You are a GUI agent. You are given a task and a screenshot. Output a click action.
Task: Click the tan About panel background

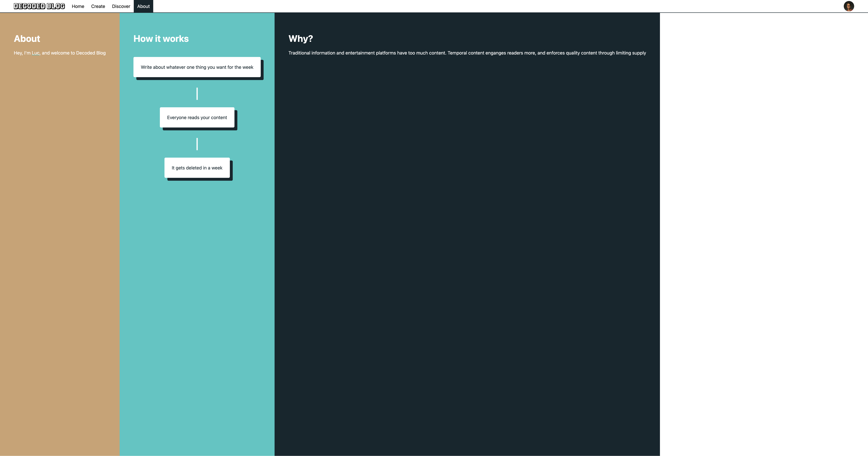59,236
